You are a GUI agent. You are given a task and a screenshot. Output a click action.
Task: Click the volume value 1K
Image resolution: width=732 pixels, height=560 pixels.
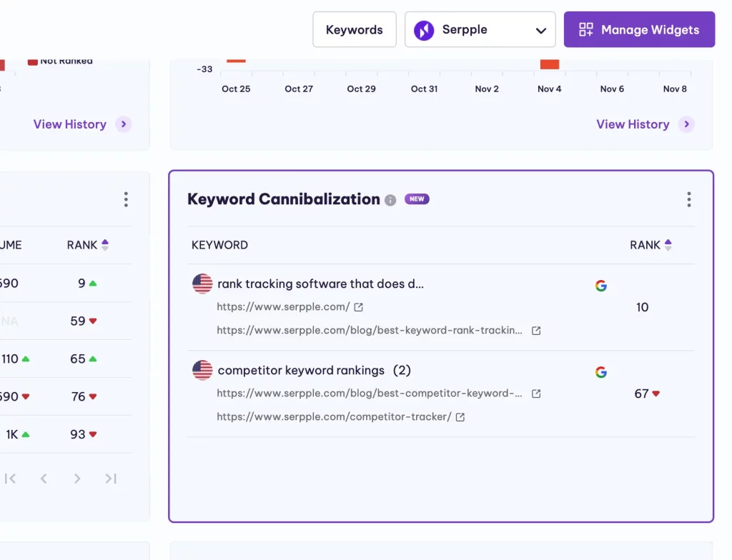(x=12, y=434)
